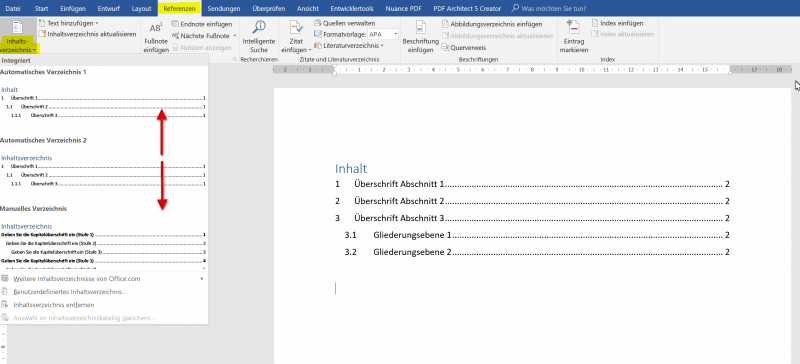Click Index einfügen
The height and width of the screenshot is (364, 800).
click(617, 23)
